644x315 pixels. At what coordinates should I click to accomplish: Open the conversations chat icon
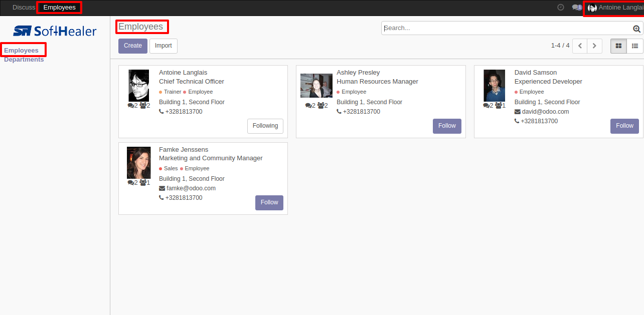577,8
